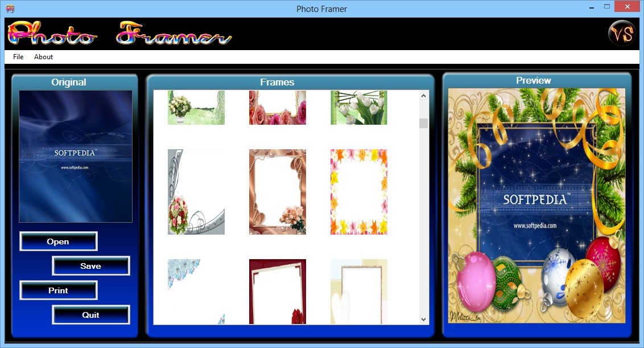Image resolution: width=644 pixels, height=348 pixels.
Task: Click the Christmas framed preview image
Action: click(536, 206)
